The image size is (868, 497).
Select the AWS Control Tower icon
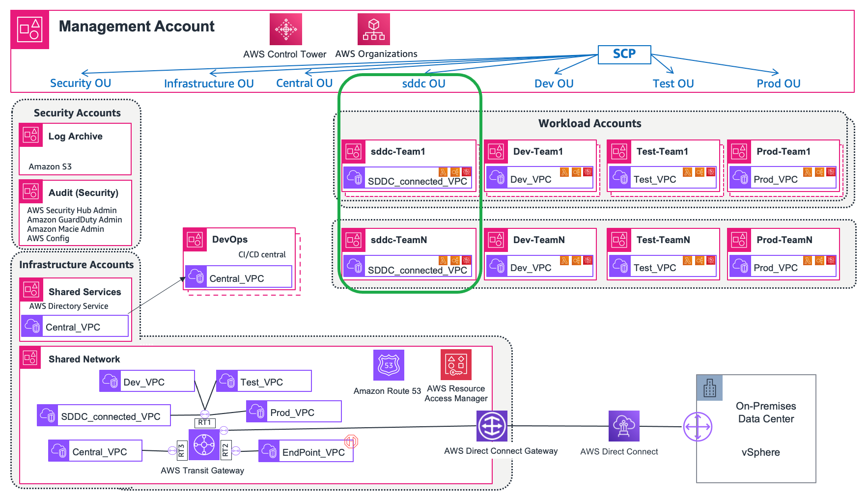(285, 29)
